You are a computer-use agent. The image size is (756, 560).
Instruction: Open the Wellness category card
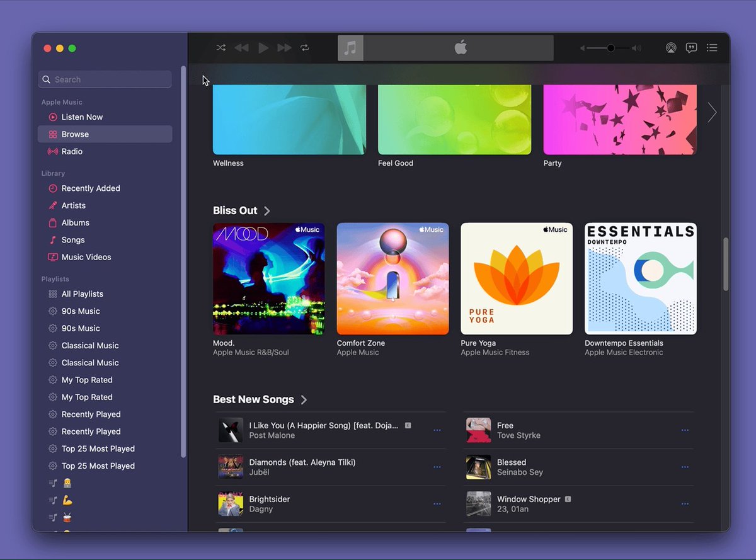pyautogui.click(x=289, y=120)
